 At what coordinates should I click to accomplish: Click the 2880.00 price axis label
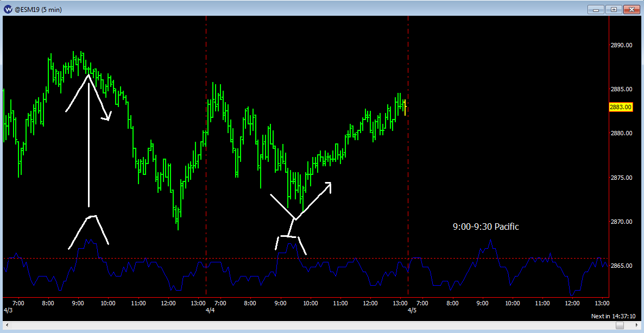pos(621,133)
